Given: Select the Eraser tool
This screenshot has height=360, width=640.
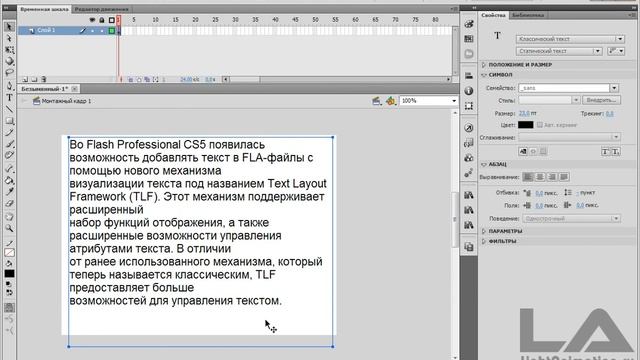Looking at the screenshot, I should pyautogui.click(x=9, y=203).
